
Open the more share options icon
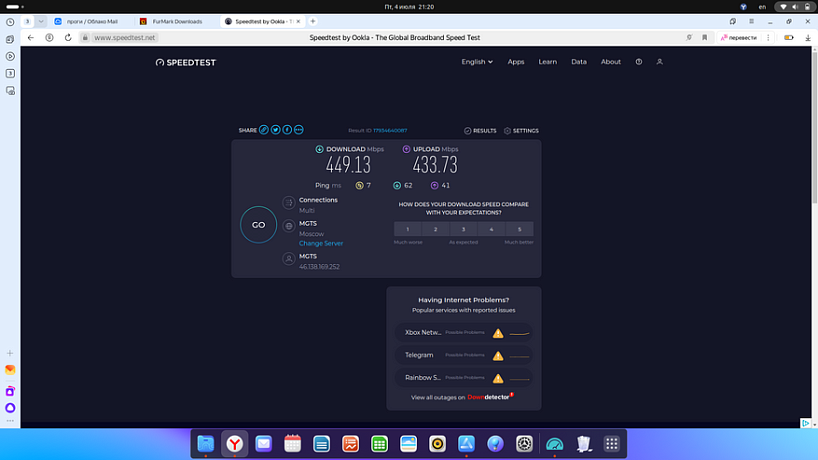[298, 130]
